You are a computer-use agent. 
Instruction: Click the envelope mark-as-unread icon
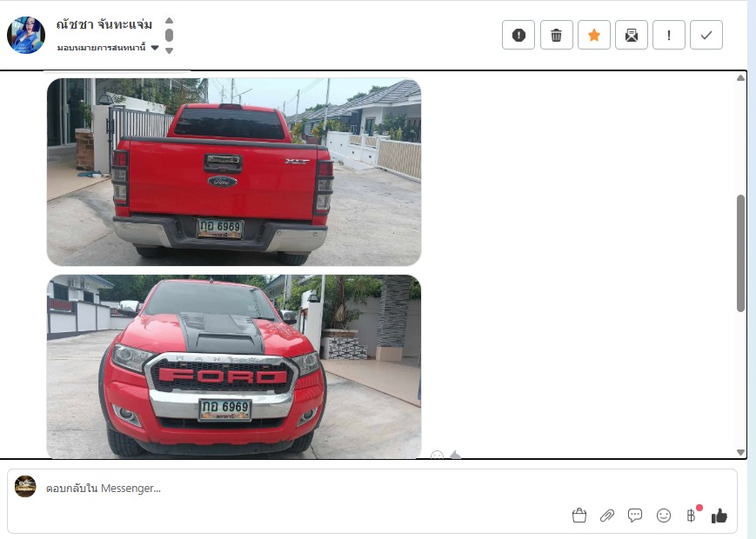pos(632,35)
